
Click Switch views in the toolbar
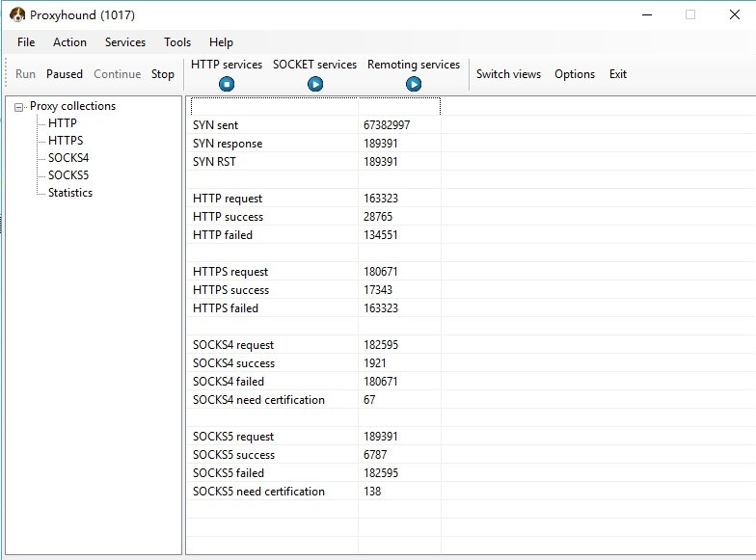click(509, 74)
